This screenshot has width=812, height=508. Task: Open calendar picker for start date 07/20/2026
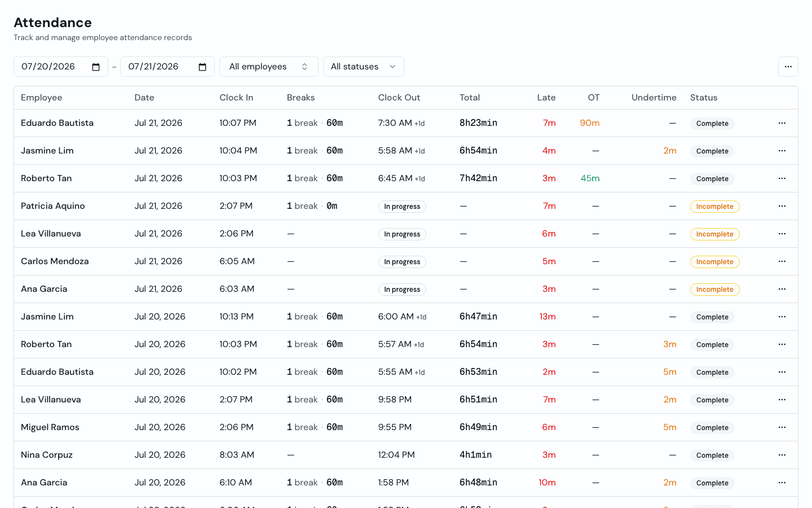pos(96,67)
